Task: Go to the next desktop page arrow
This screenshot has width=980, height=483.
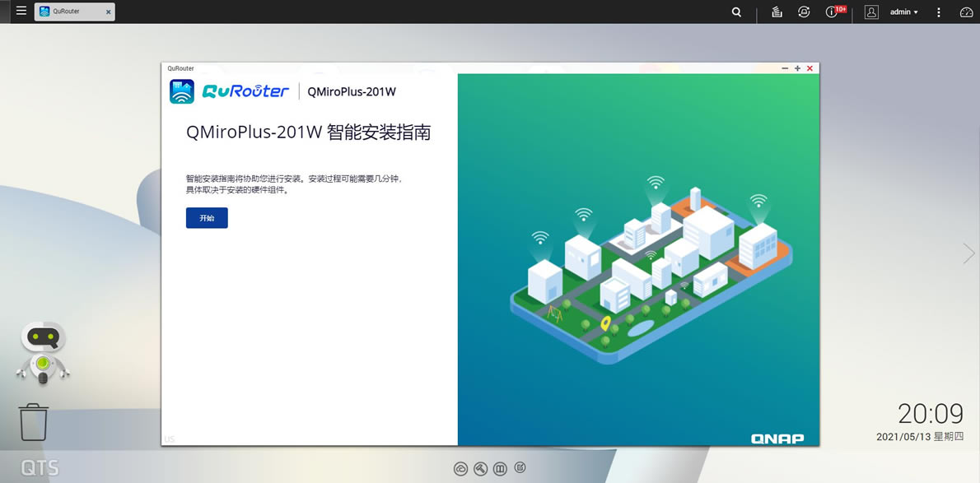Action: (968, 253)
